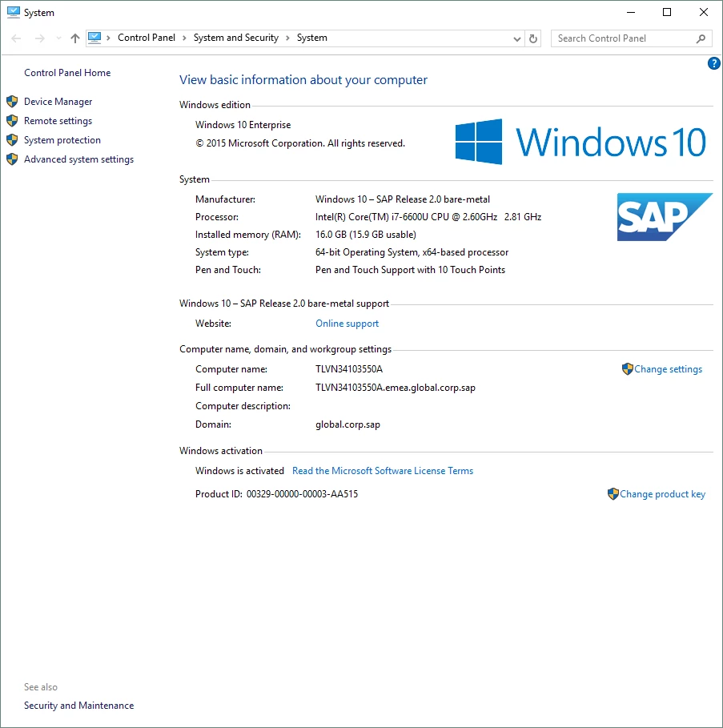Viewport: 723px width, 728px height.
Task: Open the blue Help button
Action: click(x=713, y=63)
